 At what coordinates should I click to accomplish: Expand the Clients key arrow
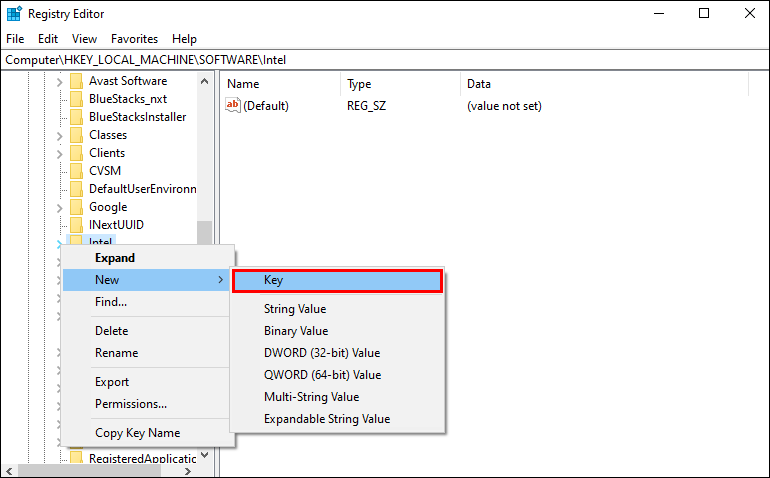(x=60, y=153)
